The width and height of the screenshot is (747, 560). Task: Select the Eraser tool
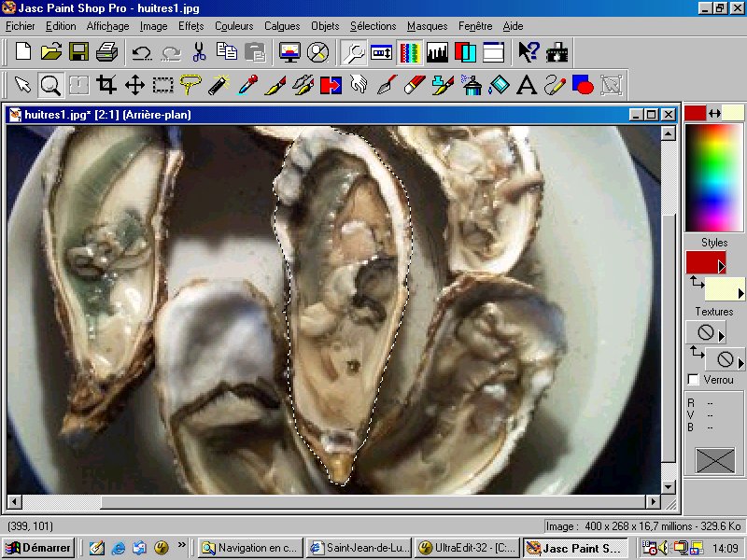[415, 85]
